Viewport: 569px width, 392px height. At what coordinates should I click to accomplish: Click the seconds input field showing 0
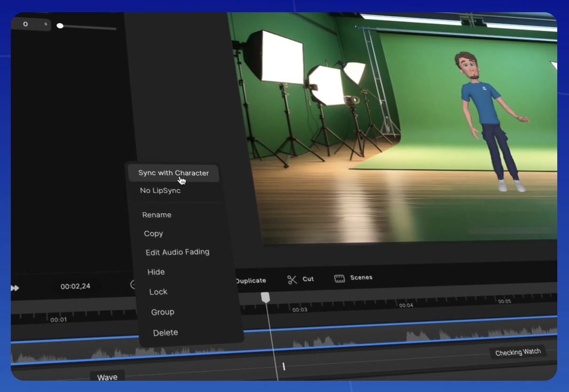tap(26, 24)
